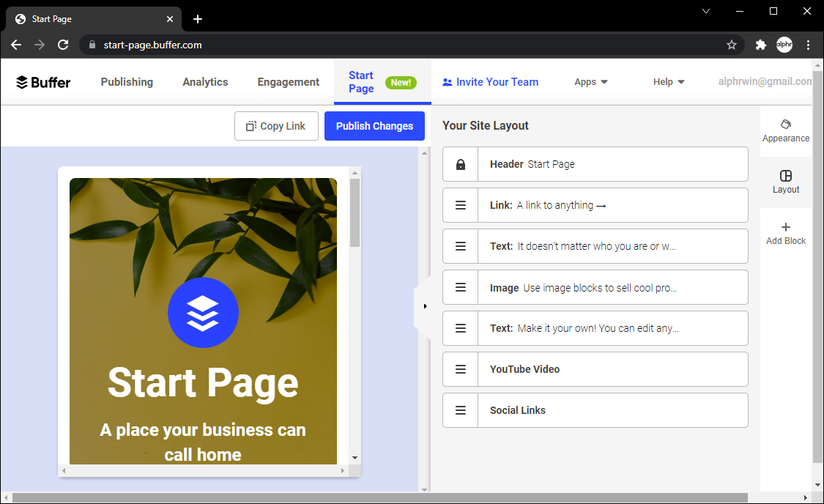Click drag handle for YouTube Video block
The height and width of the screenshot is (504, 824).
click(x=461, y=369)
